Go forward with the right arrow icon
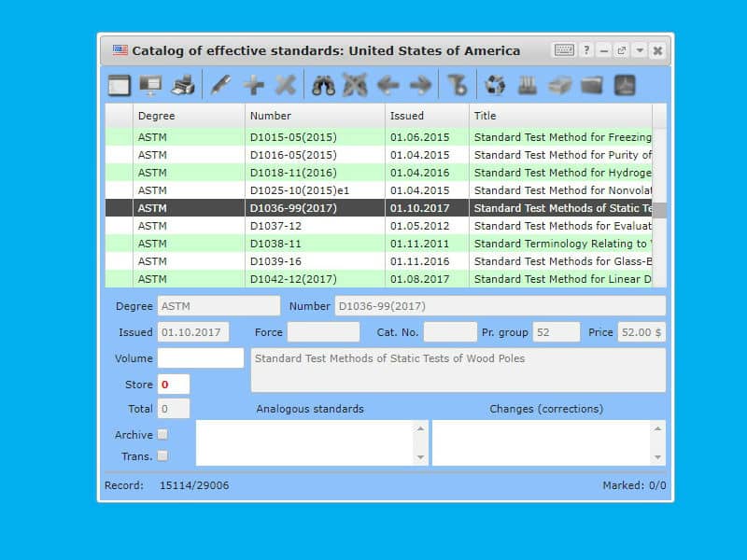Screen dimensions: 747x560 click(420, 86)
